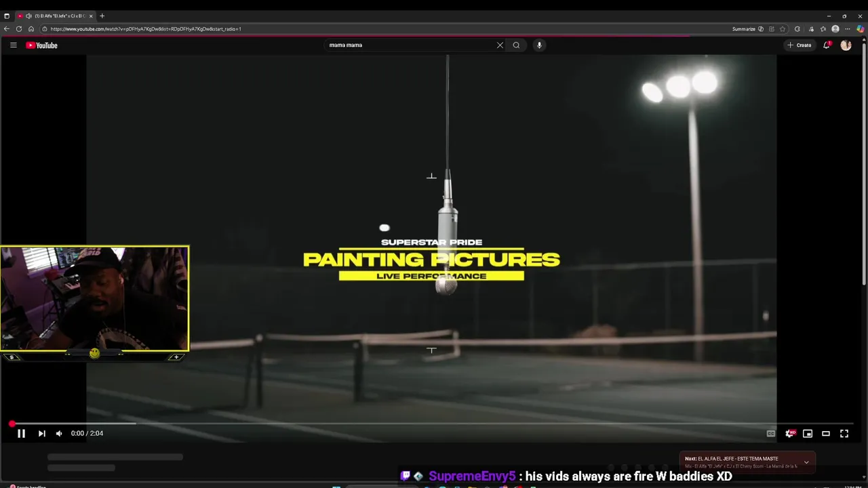This screenshot has height=488, width=868.
Task: Seek along the video progress bar
Action: [434, 424]
